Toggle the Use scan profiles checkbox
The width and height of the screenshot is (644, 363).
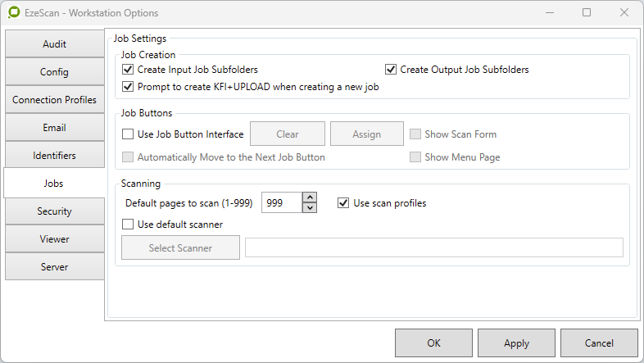[344, 202]
